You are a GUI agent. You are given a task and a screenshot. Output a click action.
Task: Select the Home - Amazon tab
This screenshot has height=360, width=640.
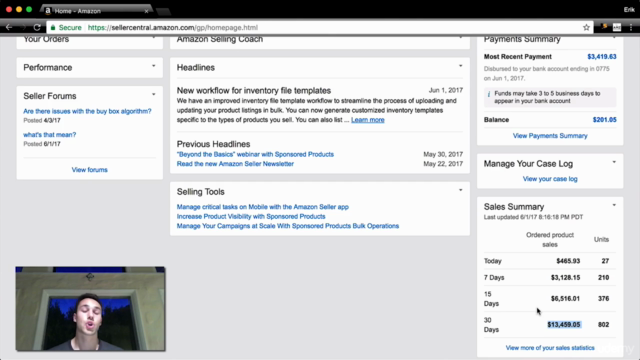tap(96, 11)
